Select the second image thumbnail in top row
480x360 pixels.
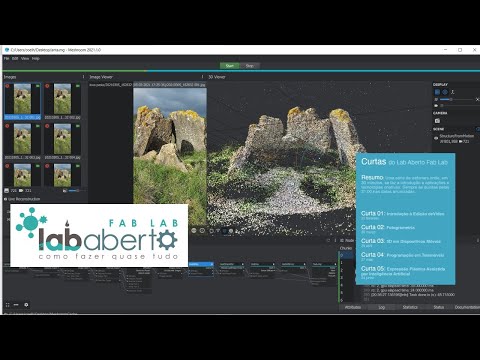62,101
